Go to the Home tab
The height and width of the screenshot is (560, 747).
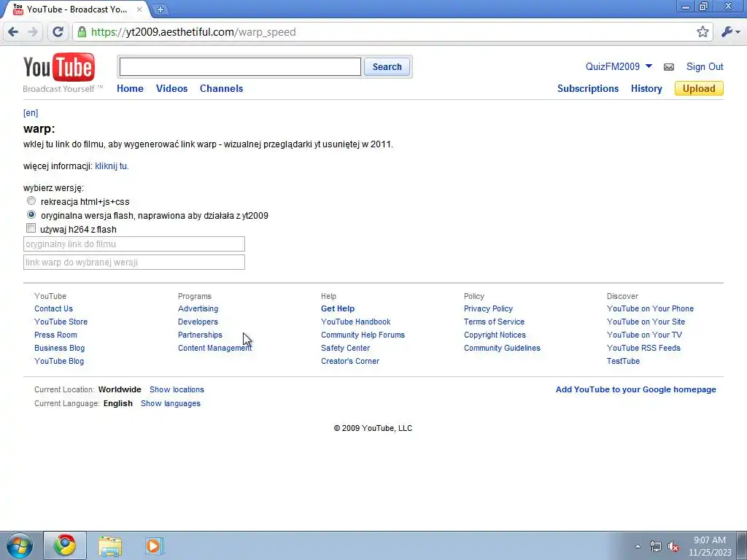[130, 88]
